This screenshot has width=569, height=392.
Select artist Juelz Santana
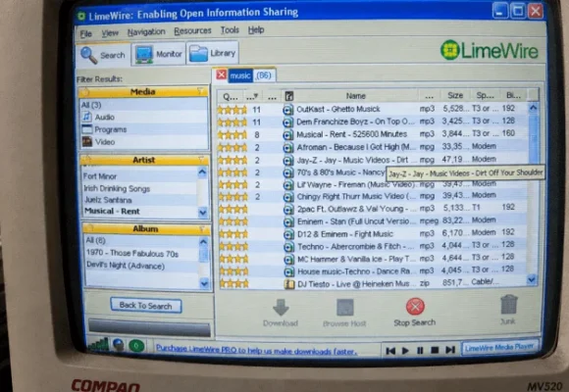108,200
